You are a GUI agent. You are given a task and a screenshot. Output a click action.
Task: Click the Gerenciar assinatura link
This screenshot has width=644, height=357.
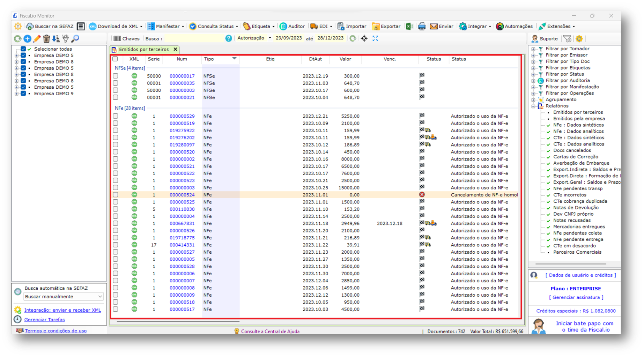(x=576, y=297)
